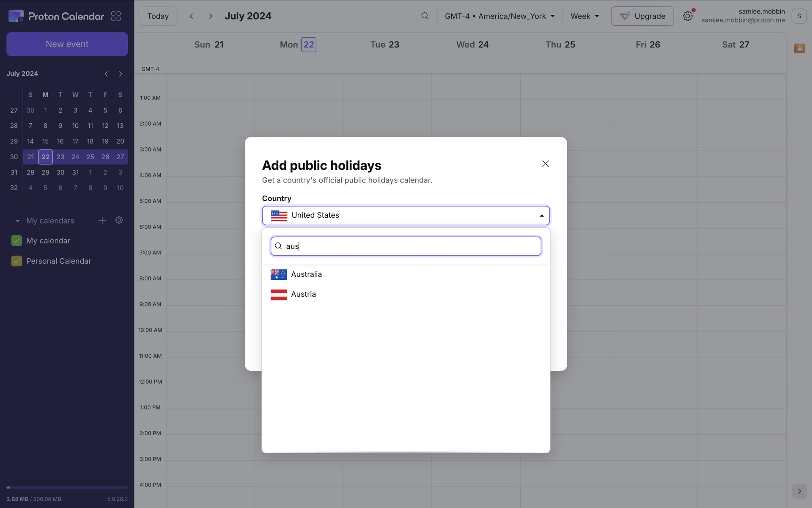This screenshot has height=508, width=812.
Task: Toggle My calendar visibility checkbox
Action: pyautogui.click(x=16, y=241)
